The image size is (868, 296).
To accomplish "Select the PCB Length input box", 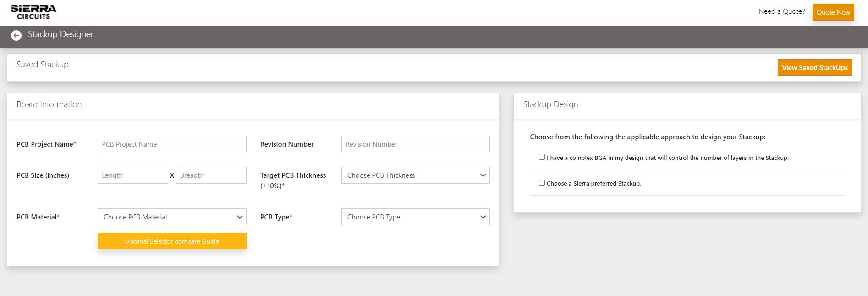I will (x=132, y=175).
